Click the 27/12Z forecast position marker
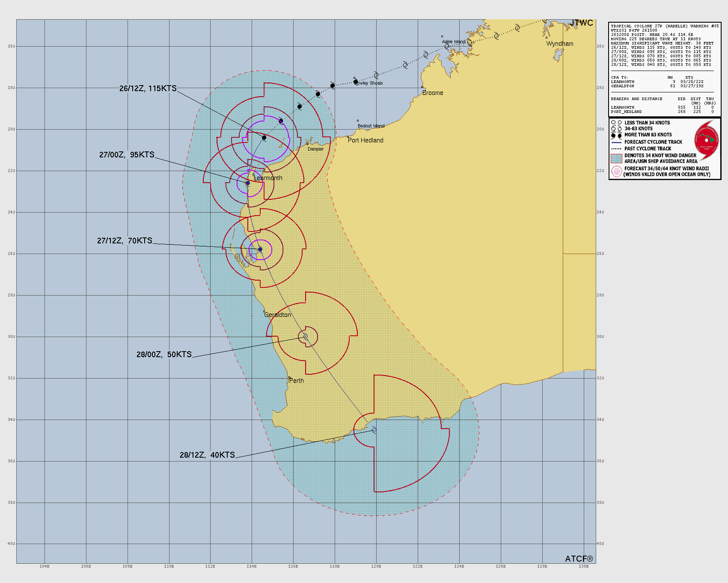728x583 pixels. click(x=260, y=249)
